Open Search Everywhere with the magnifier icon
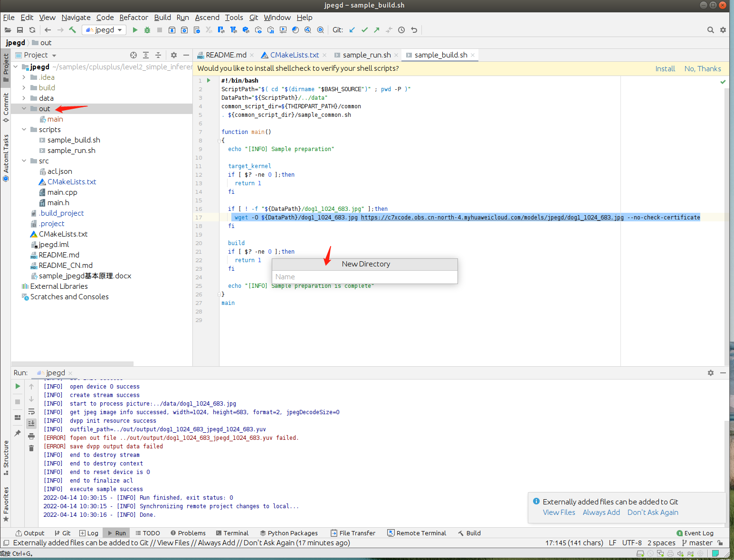This screenshot has height=560, width=734. coord(710,30)
